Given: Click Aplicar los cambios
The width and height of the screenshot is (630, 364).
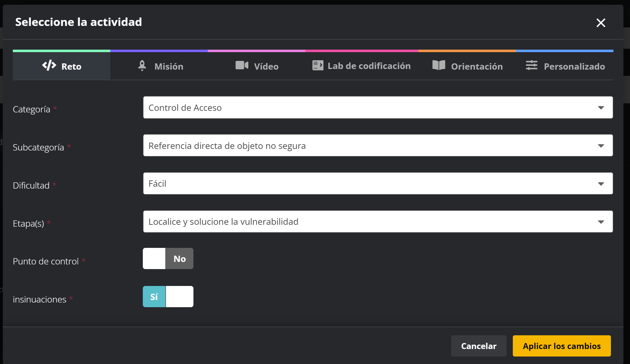Looking at the screenshot, I should [x=562, y=346].
